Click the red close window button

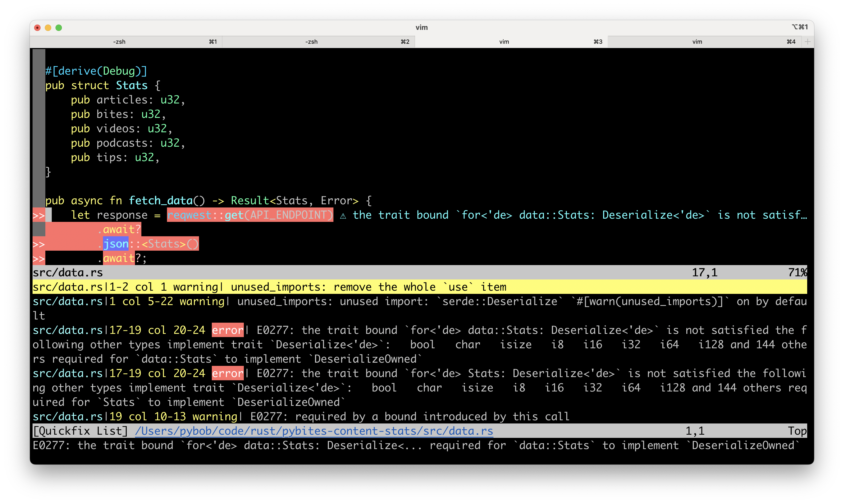pyautogui.click(x=37, y=27)
